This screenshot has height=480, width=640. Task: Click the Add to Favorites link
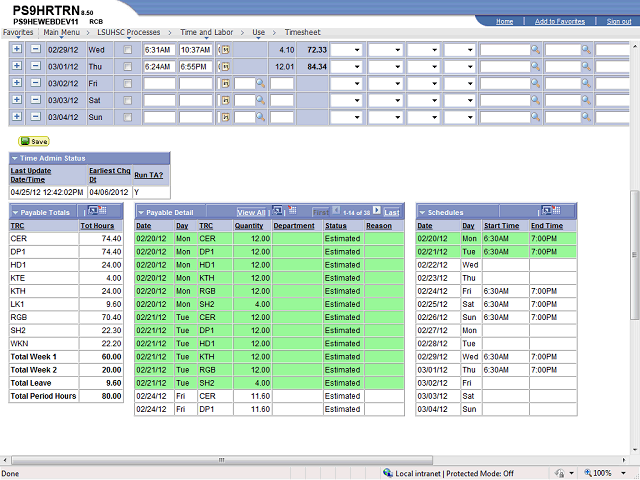(560, 22)
